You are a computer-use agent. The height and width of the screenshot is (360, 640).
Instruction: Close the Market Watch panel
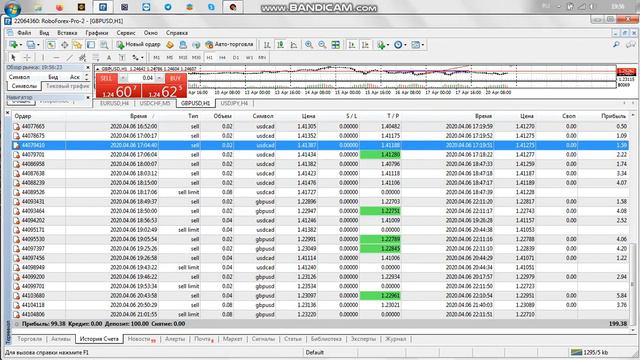[x=87, y=68]
